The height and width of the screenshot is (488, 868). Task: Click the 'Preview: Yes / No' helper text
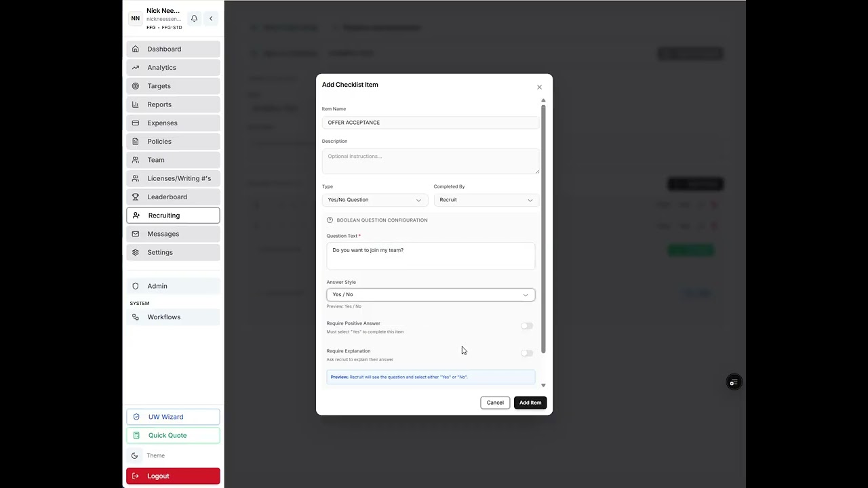(x=344, y=306)
